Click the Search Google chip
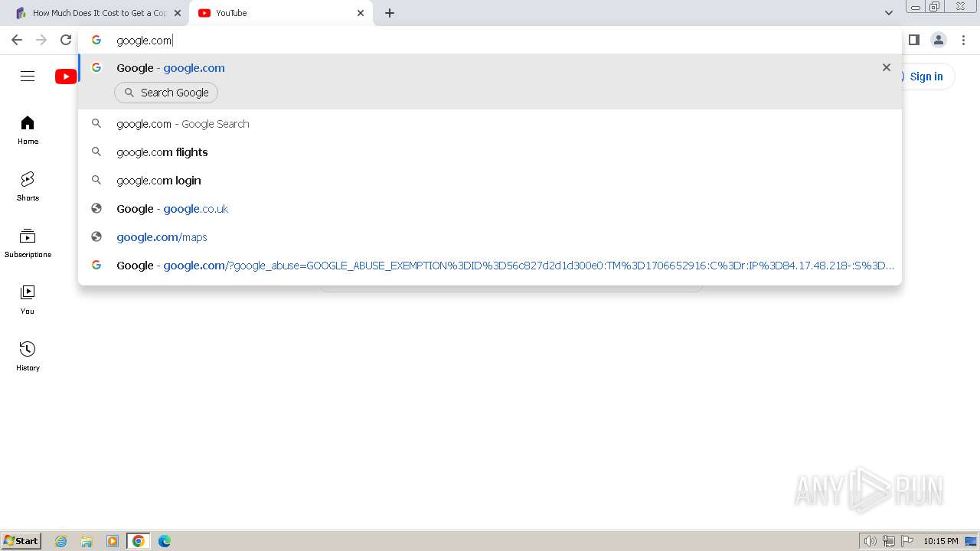980x551 pixels. [x=166, y=93]
